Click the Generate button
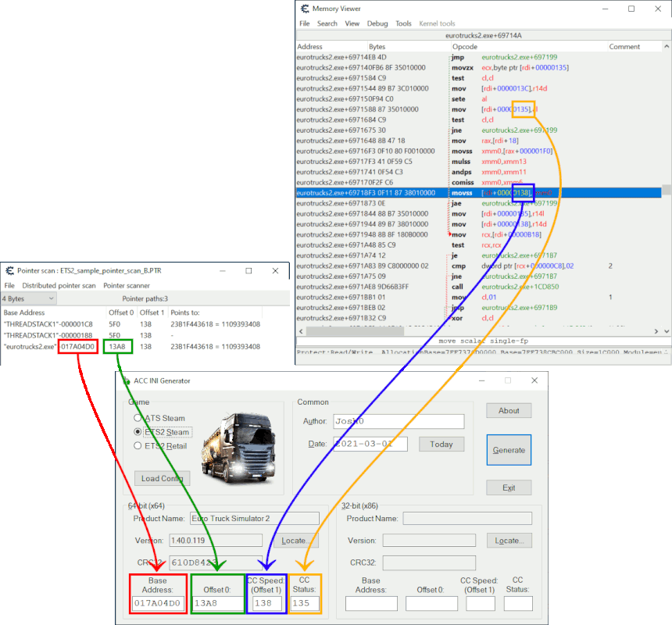The width and height of the screenshot is (672, 625). 509,450
